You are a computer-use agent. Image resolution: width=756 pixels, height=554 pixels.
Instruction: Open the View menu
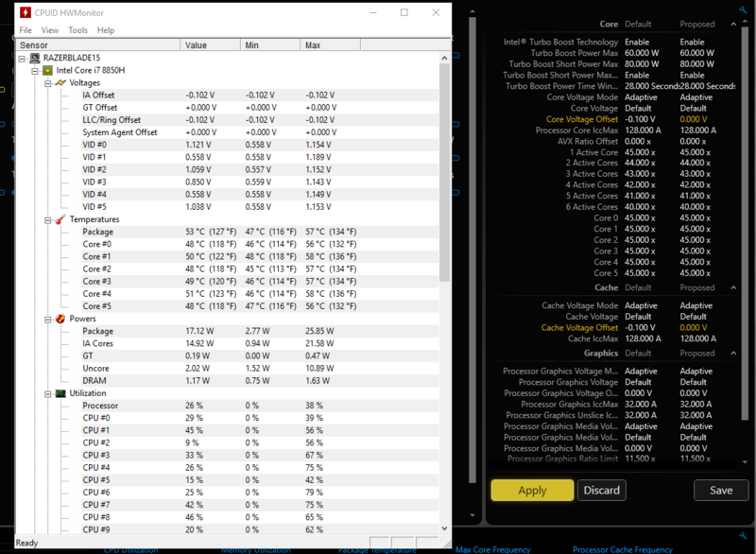click(50, 30)
